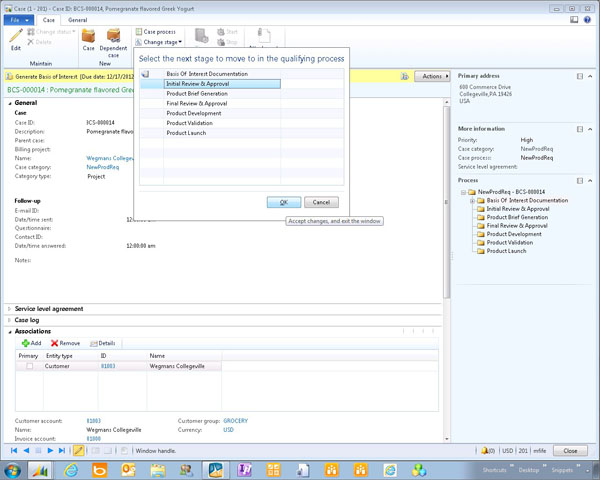This screenshot has width=600, height=480.
Task: Click Add in Associations toolbar
Action: pyautogui.click(x=31, y=343)
